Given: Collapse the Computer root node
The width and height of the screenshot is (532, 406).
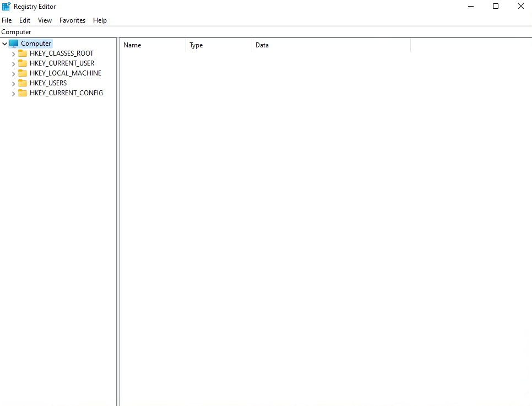Looking at the screenshot, I should point(5,44).
